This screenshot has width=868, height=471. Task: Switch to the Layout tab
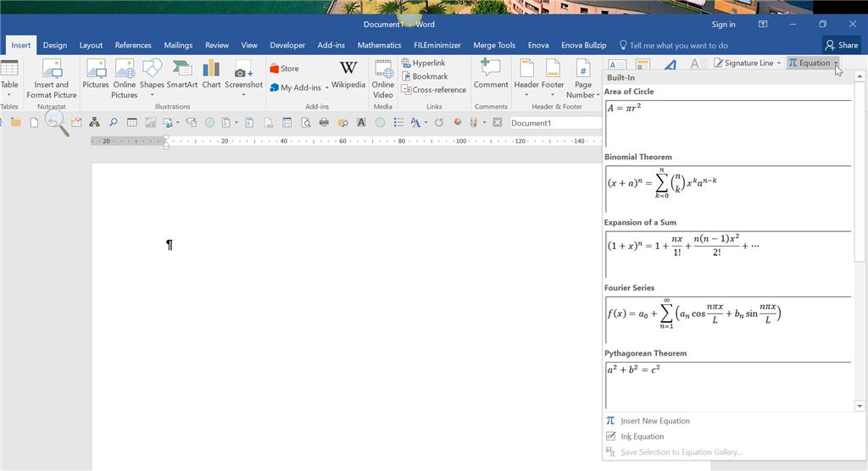pyautogui.click(x=91, y=46)
